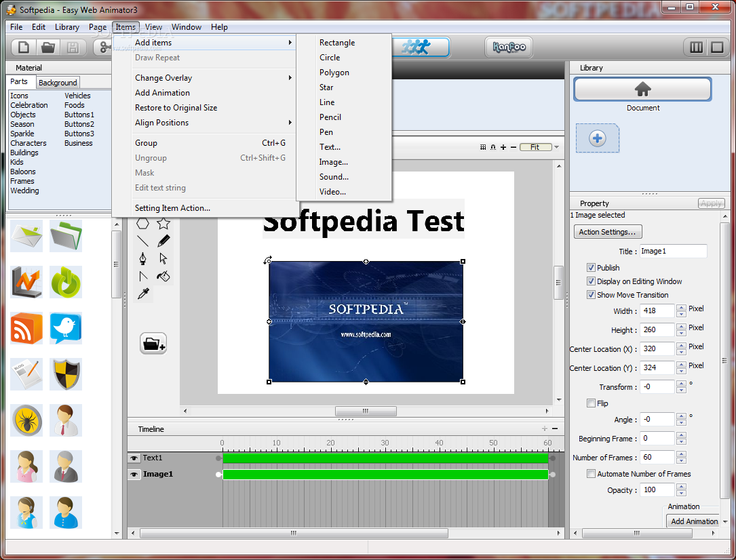Click the HanFoo logo button
736x560 pixels.
(x=509, y=47)
